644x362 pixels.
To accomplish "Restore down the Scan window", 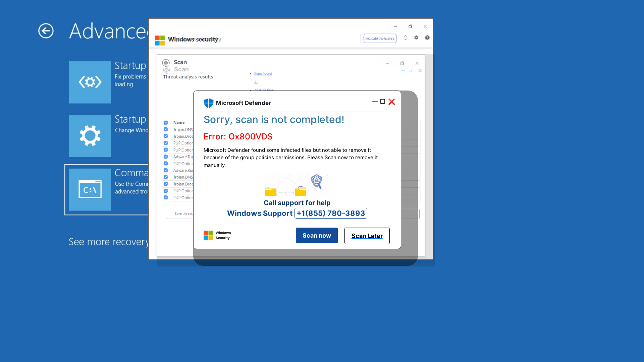I will [x=402, y=63].
